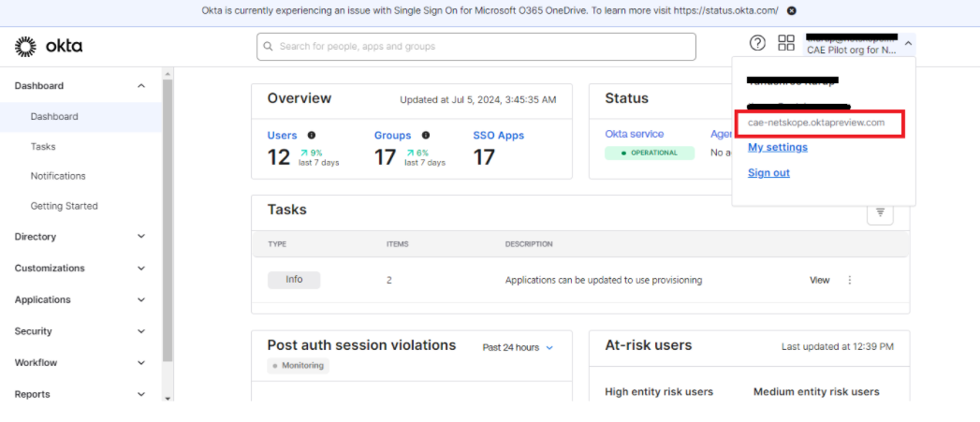The image size is (980, 422).
Task: Click Sign out link
Action: [x=768, y=172]
